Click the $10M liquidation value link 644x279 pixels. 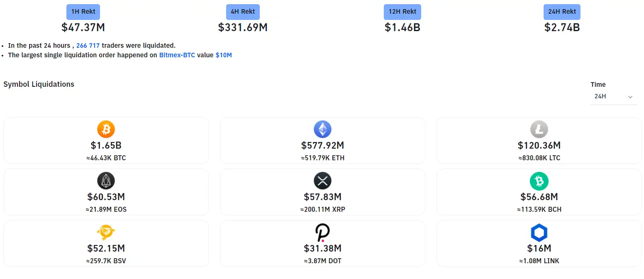point(224,55)
